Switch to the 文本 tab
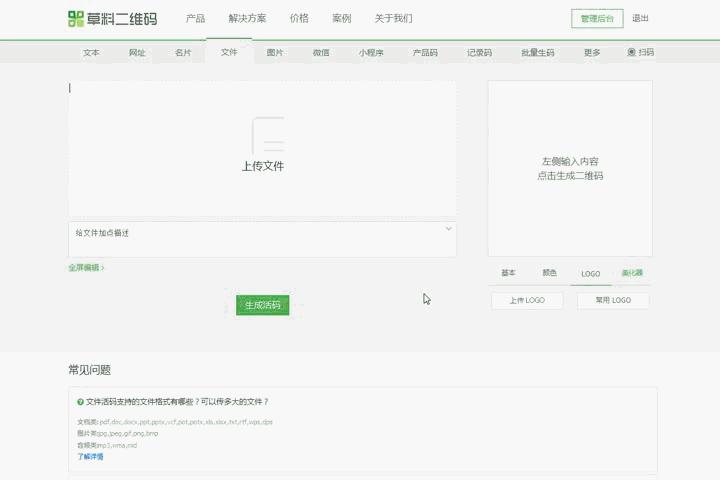720x480 pixels. [91, 52]
